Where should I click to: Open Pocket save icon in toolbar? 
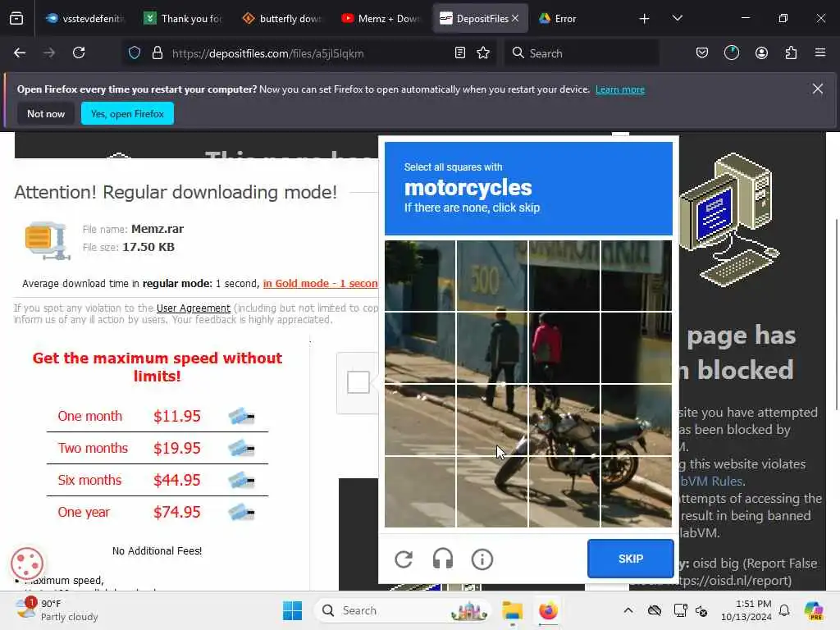pos(702,53)
